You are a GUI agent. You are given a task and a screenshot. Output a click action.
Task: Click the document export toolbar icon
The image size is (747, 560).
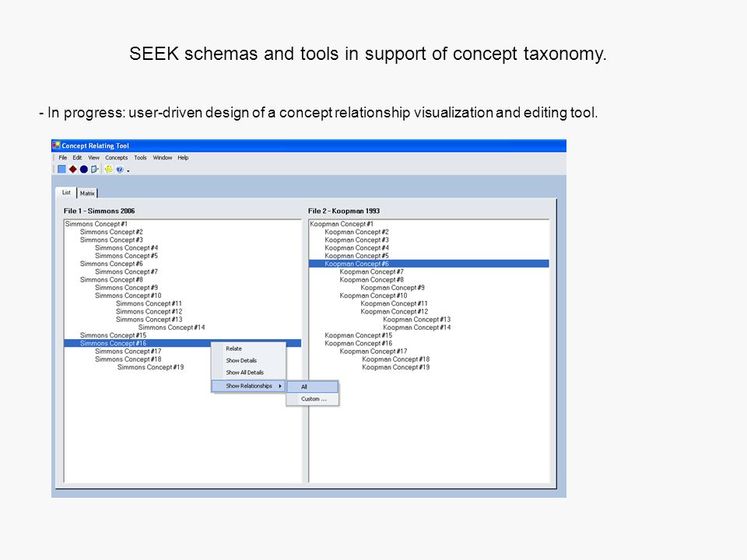click(95, 169)
